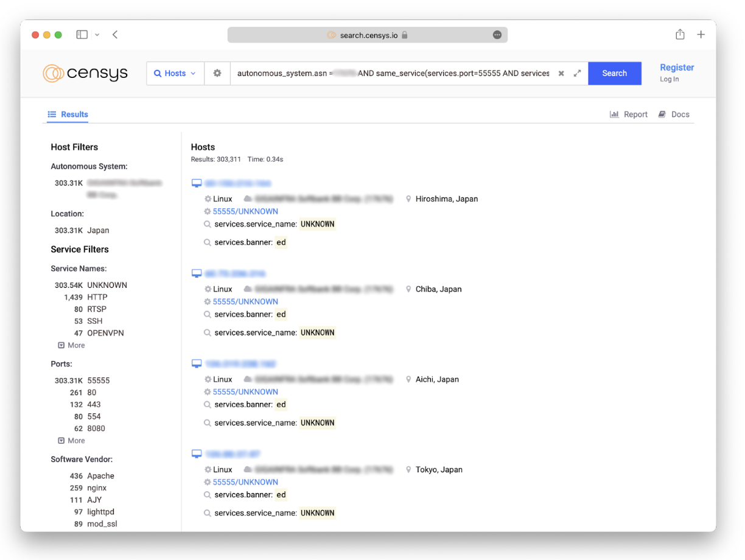Screen dimensions: 745x560
Task: Open 55555/UNKNOWN service for Chiba host
Action: (x=245, y=301)
